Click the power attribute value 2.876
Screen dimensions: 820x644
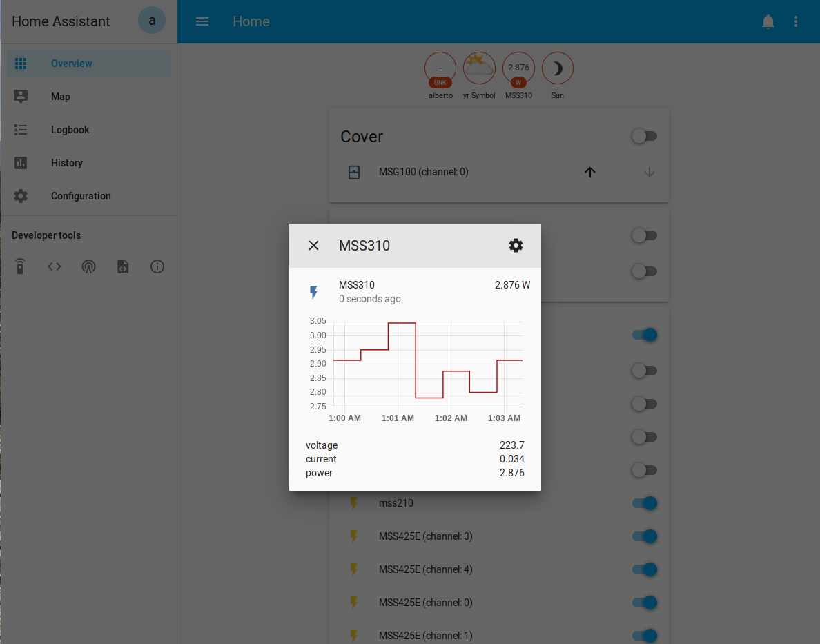coord(511,473)
